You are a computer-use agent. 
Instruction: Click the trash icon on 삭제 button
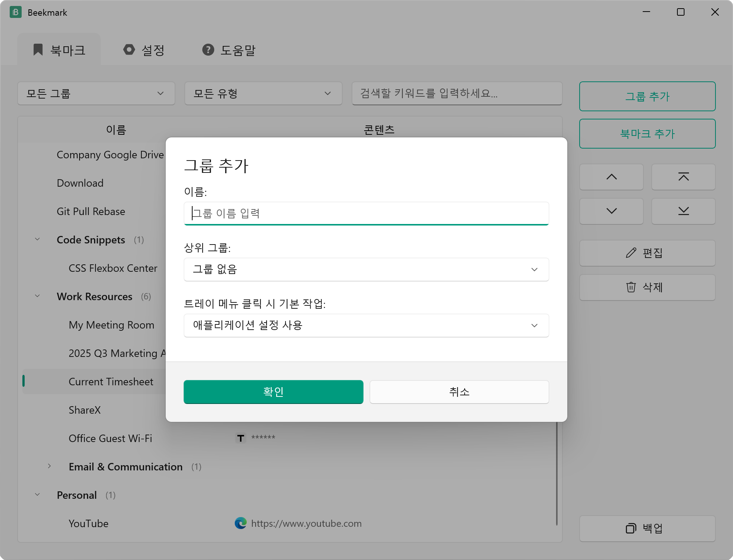point(631,287)
